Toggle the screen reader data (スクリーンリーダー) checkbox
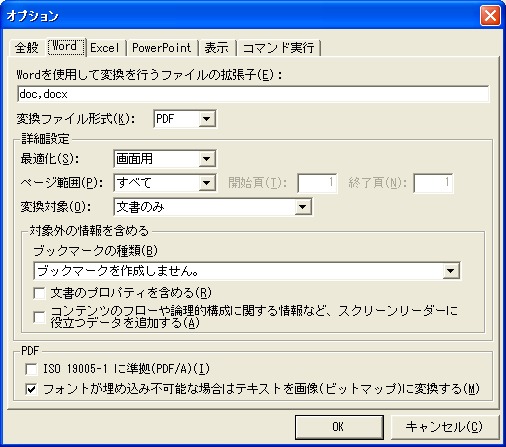The height and width of the screenshot is (447, 506). click(39, 317)
